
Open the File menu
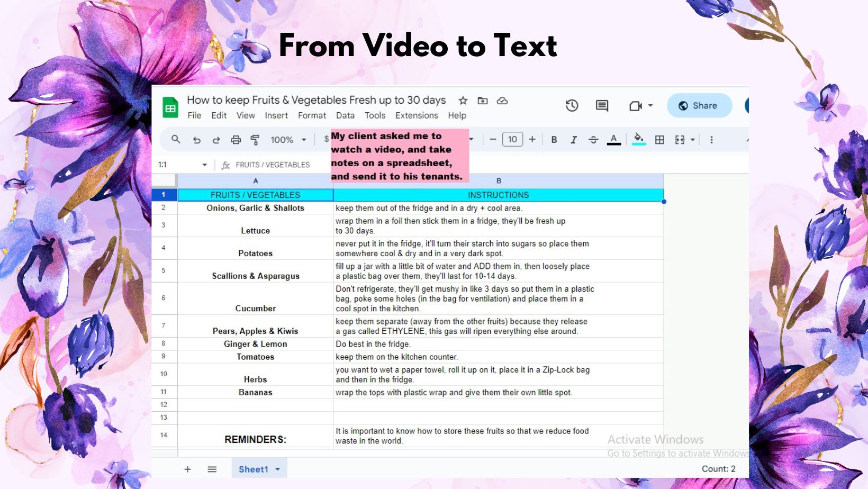194,115
